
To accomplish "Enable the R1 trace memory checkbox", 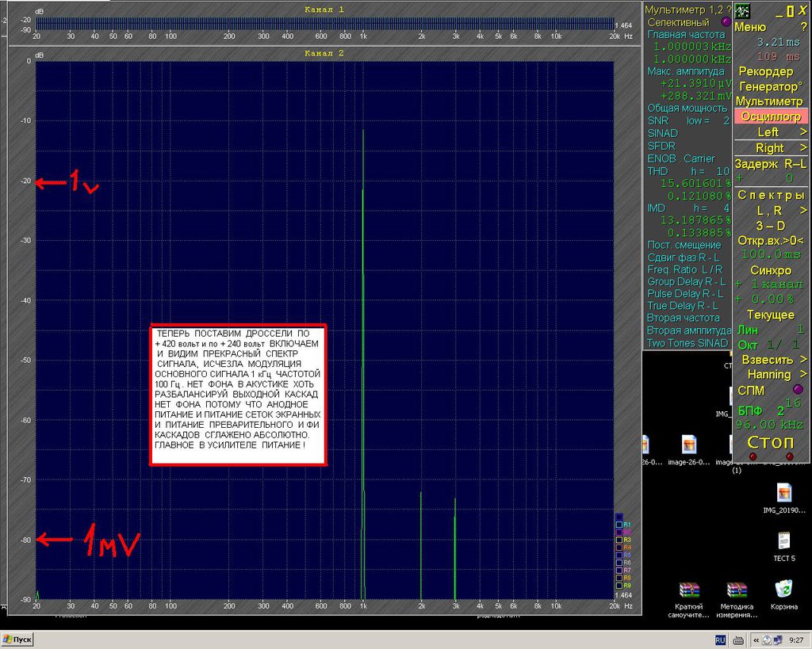I will point(619,525).
